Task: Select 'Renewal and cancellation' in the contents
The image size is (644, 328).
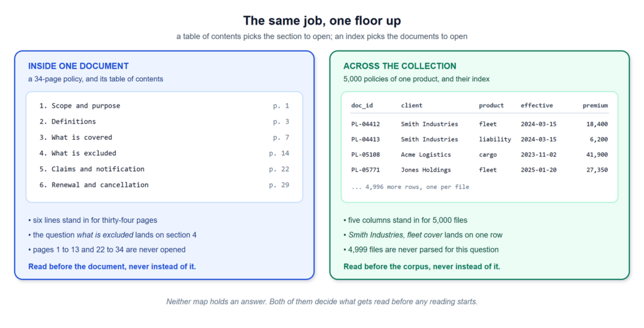Action: [x=164, y=185]
